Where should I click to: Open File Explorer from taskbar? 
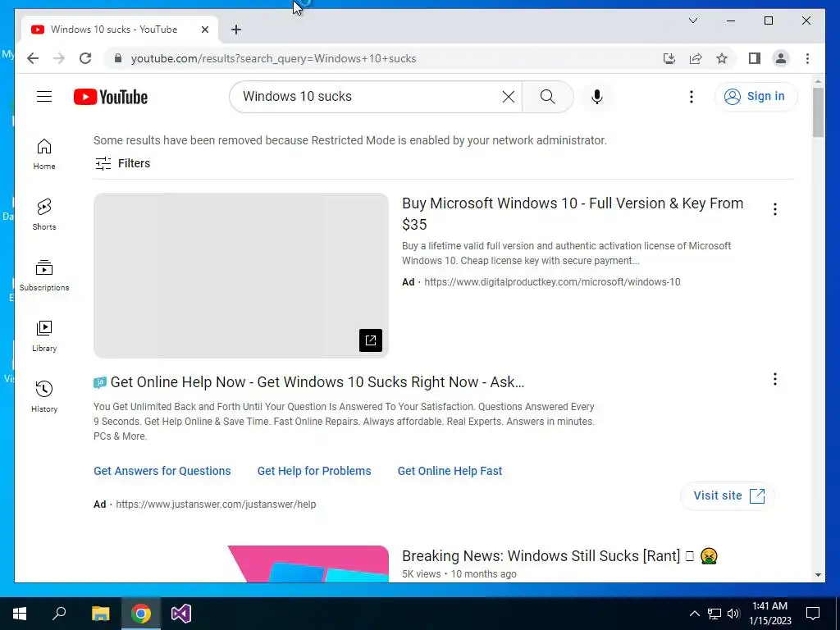click(x=100, y=614)
